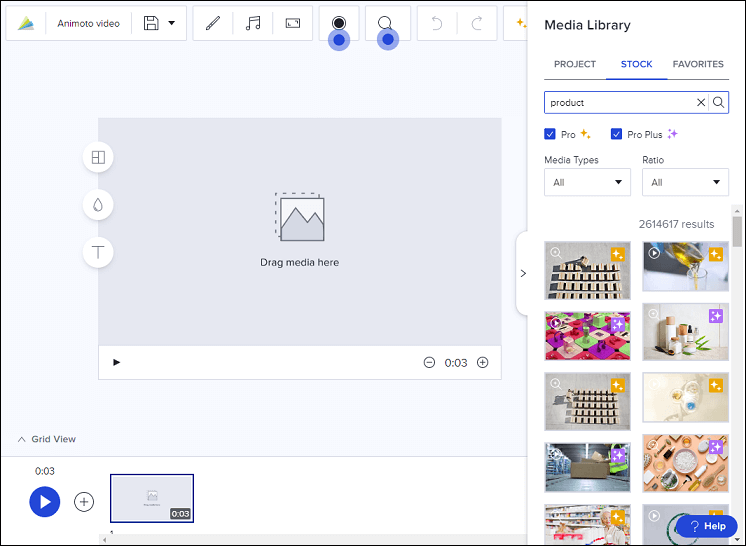746x546 pixels.
Task: Play the block preview
Action: 117,362
